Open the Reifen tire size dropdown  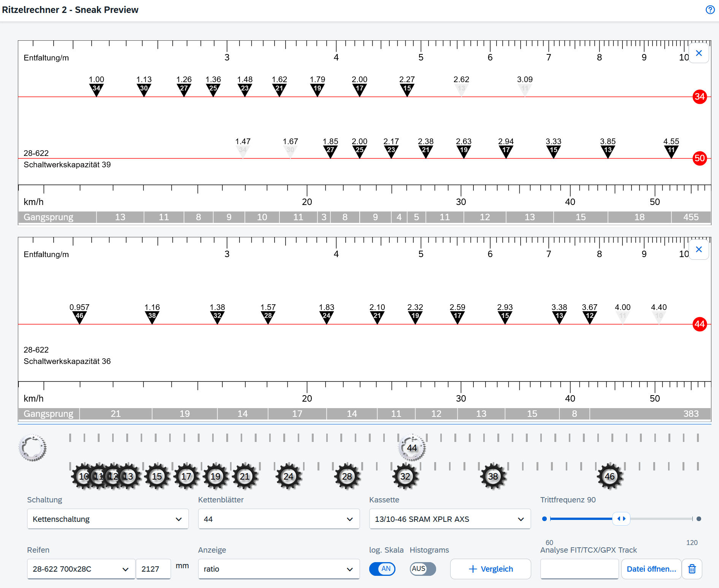pos(81,569)
